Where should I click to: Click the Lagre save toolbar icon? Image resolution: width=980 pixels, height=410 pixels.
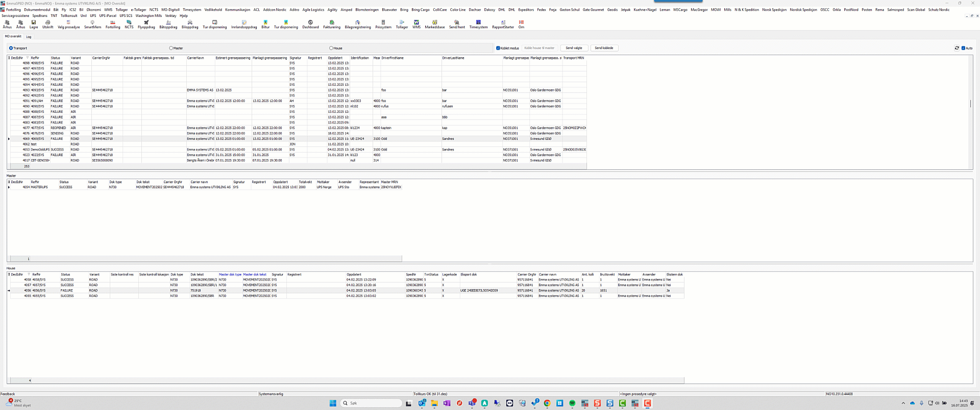tap(34, 24)
